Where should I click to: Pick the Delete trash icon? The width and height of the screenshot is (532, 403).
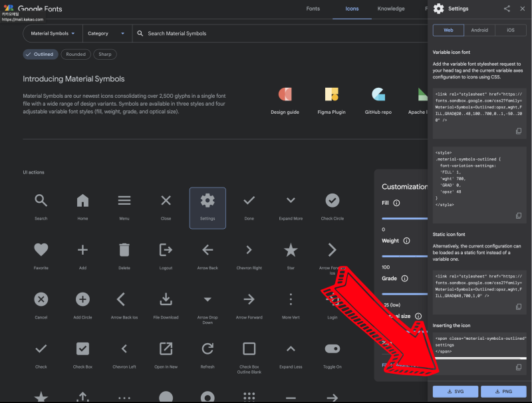[x=124, y=250]
